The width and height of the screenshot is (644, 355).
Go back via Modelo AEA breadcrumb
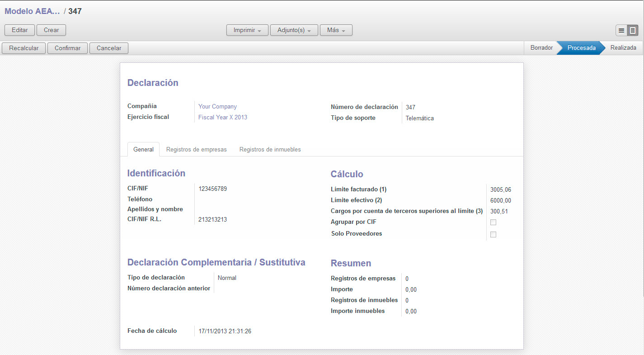coord(32,11)
